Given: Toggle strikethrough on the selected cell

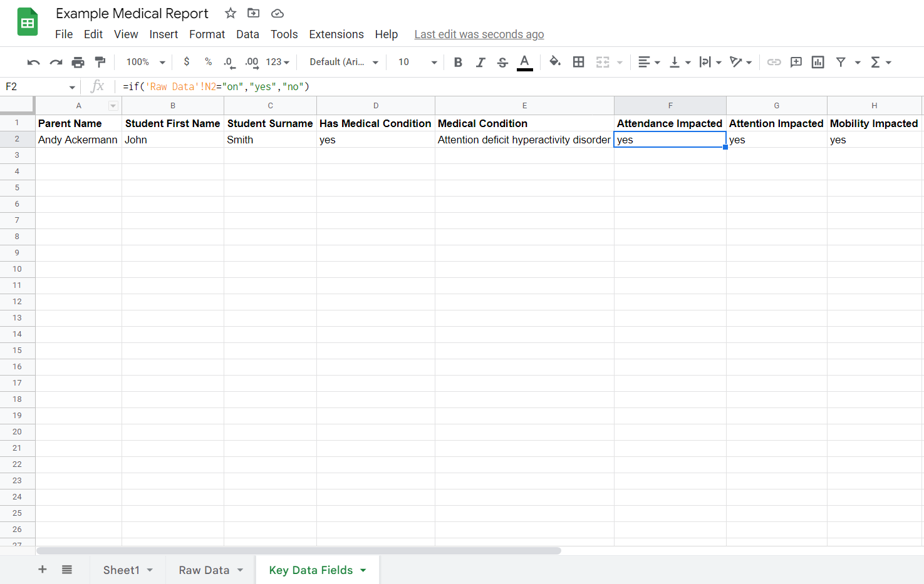Looking at the screenshot, I should point(502,62).
